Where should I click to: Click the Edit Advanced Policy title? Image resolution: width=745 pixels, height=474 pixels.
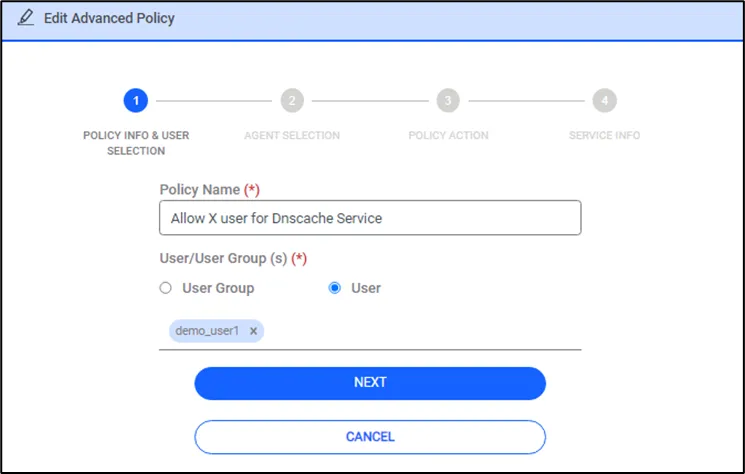click(x=109, y=18)
